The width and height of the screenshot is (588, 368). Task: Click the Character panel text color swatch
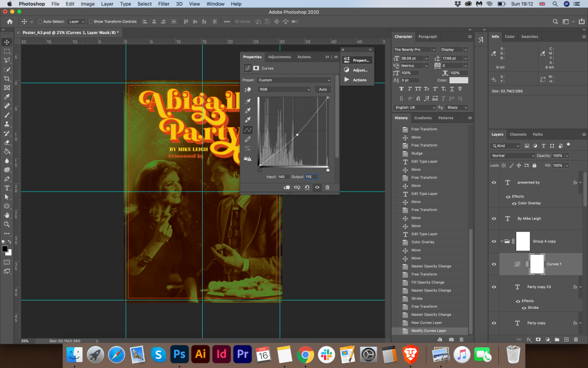[459, 80]
